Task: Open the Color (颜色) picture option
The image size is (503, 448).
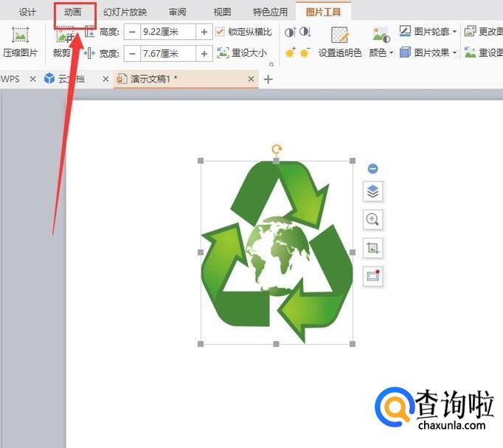Action: click(x=381, y=43)
